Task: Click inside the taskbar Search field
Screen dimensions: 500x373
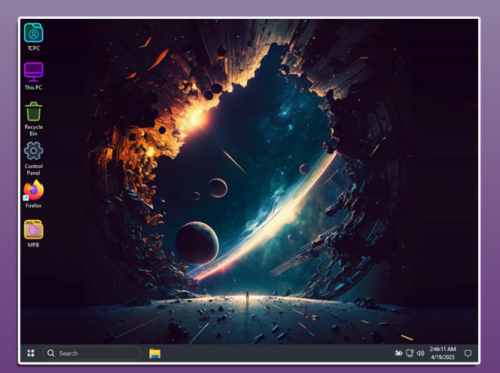Action: 92,353
